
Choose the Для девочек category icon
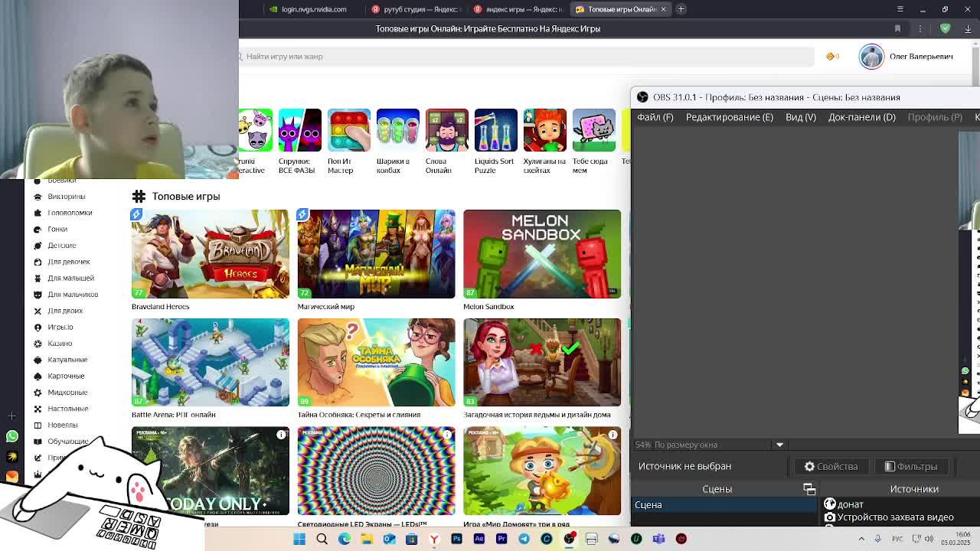(38, 262)
